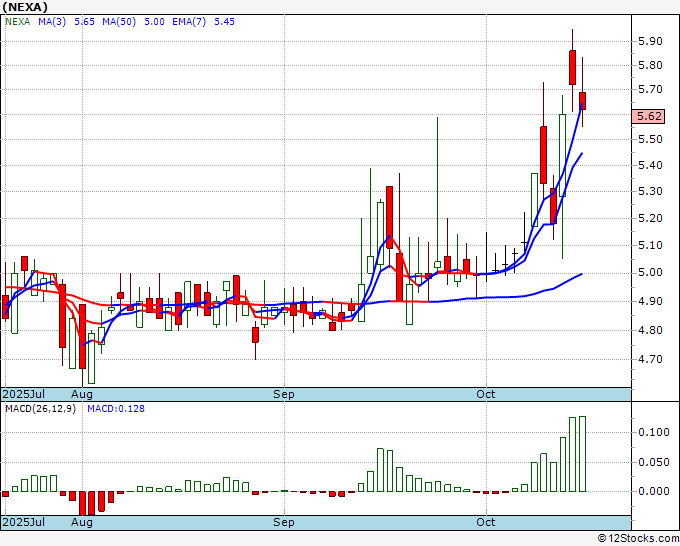Click the 4.80 price axis label
The width and height of the screenshot is (680, 546).
[x=651, y=330]
